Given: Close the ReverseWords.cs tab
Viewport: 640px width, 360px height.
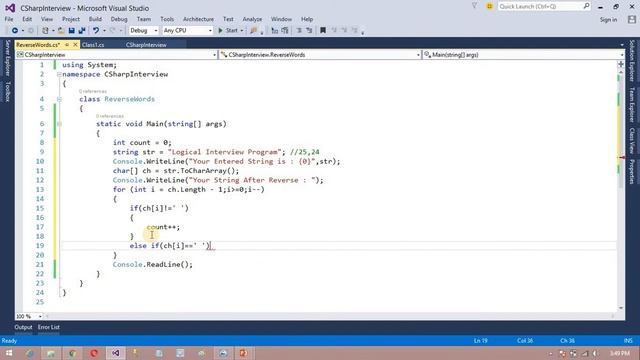Looking at the screenshot, I should tap(75, 45).
